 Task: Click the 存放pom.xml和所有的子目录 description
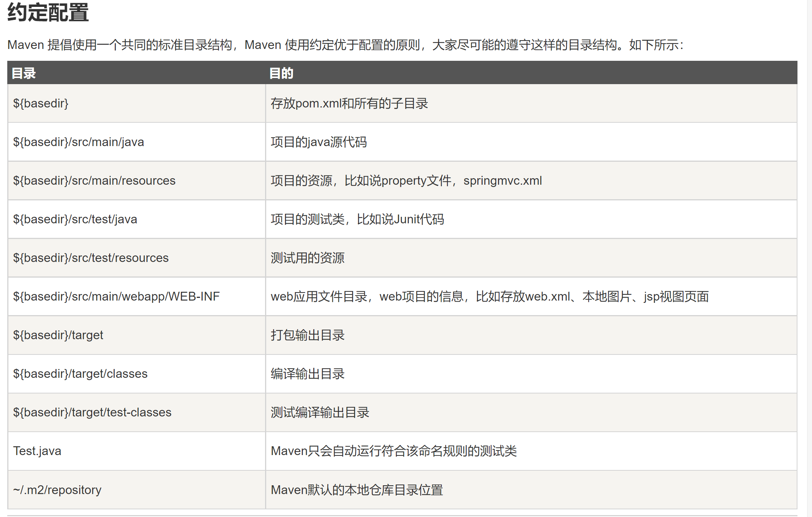point(349,103)
